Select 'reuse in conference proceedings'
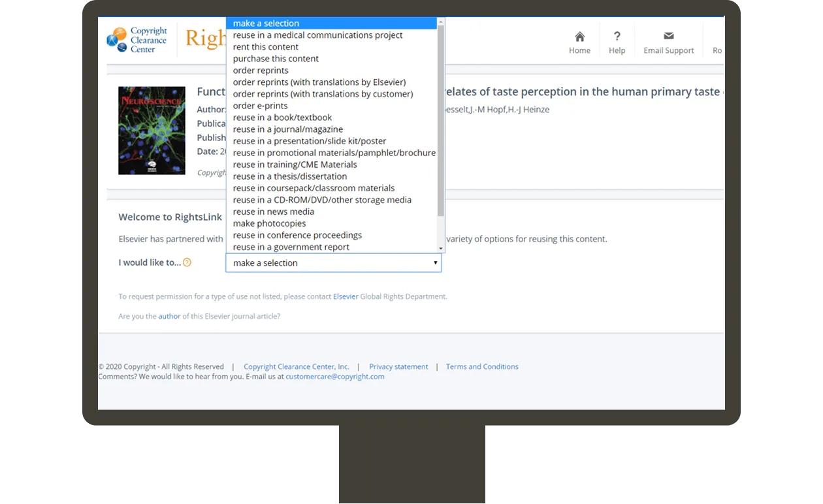The image size is (823, 504). [331, 235]
